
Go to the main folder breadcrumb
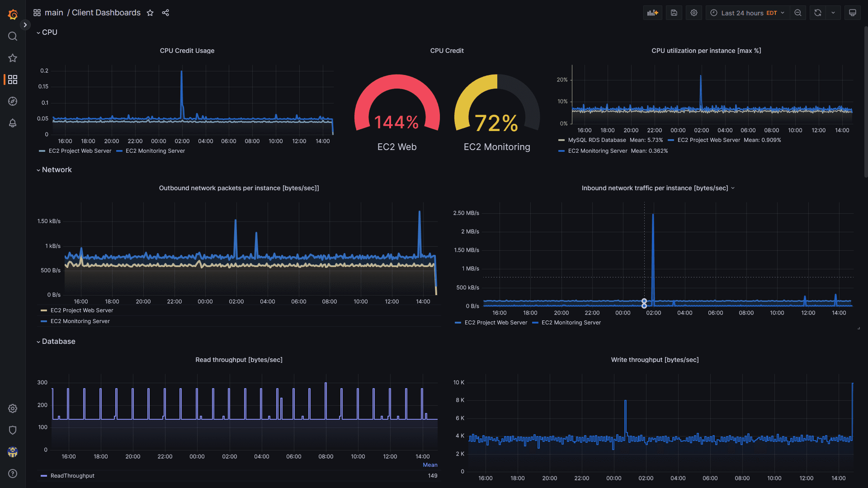[54, 13]
